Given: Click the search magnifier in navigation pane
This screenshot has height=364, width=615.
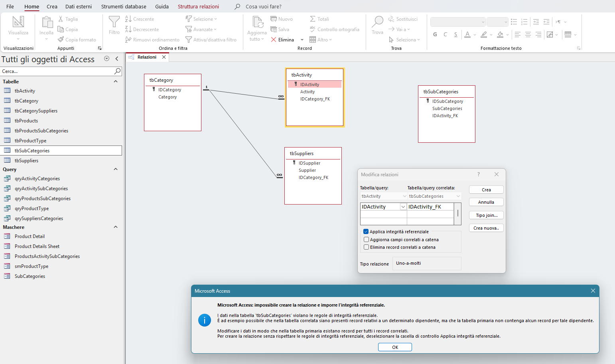Looking at the screenshot, I should (117, 71).
